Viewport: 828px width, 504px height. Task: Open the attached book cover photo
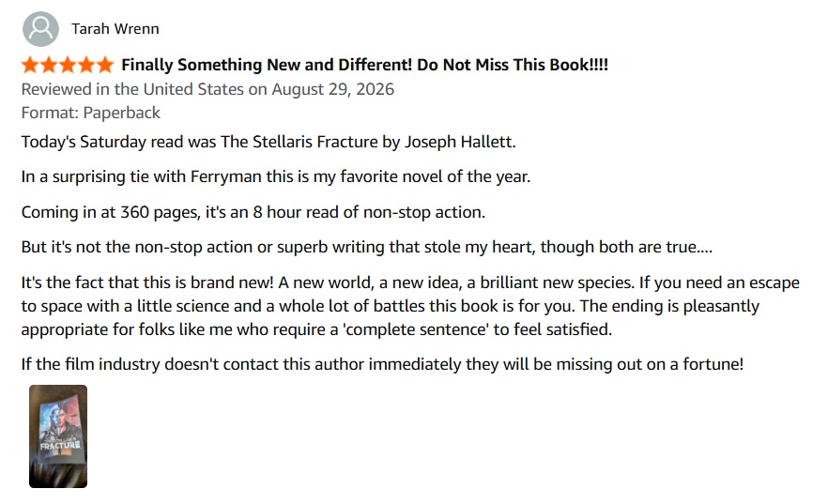(58, 436)
